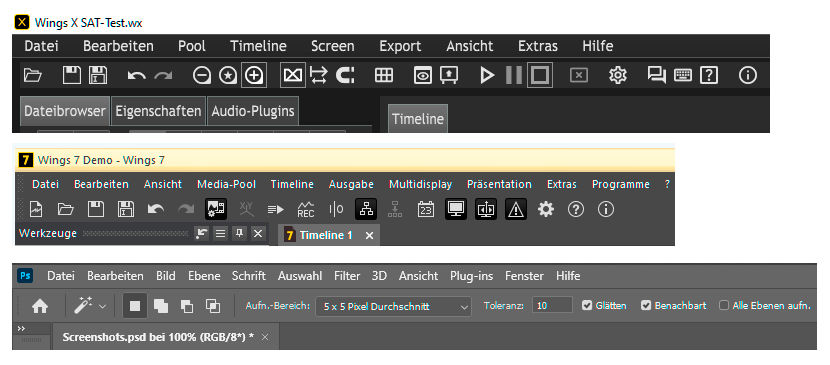Open Präsentation menu in Wings 7
The width and height of the screenshot is (830, 365).
pyautogui.click(x=499, y=184)
